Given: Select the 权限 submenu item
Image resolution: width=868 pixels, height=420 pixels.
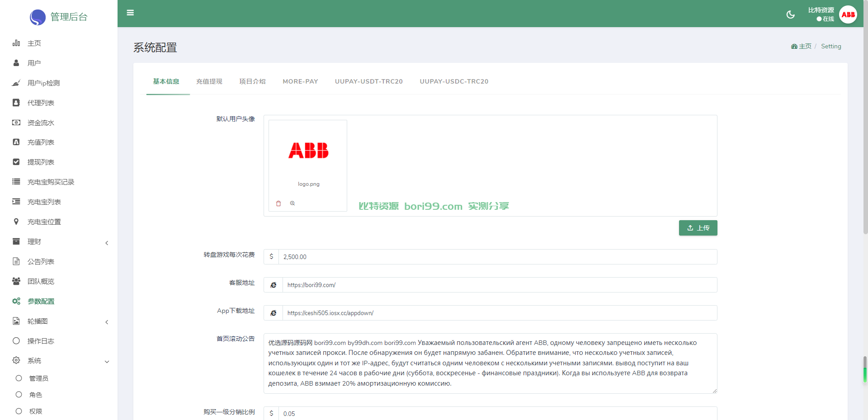Looking at the screenshot, I should tap(36, 411).
